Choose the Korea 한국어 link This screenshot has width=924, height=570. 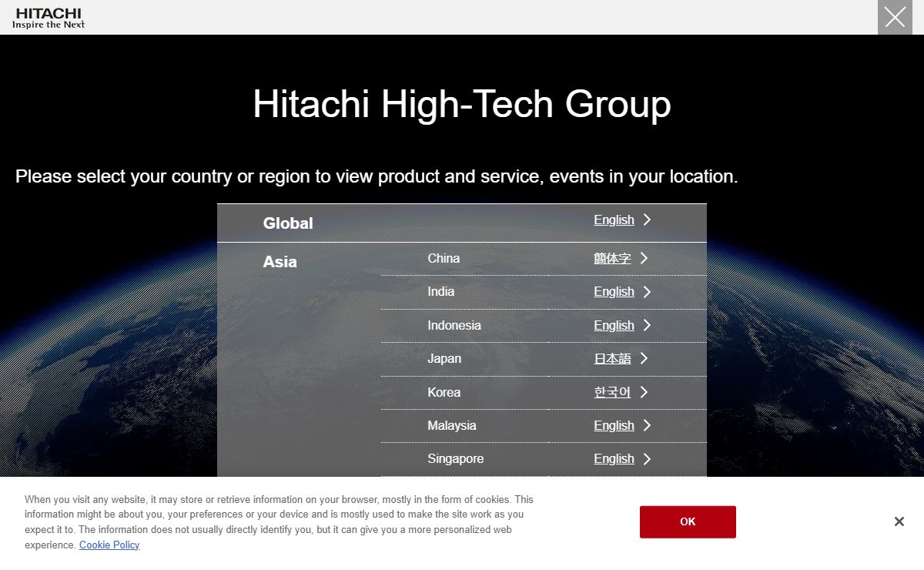(x=612, y=392)
